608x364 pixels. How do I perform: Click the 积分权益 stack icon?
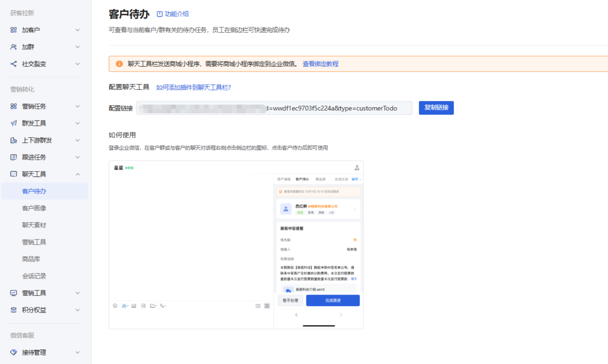14,310
